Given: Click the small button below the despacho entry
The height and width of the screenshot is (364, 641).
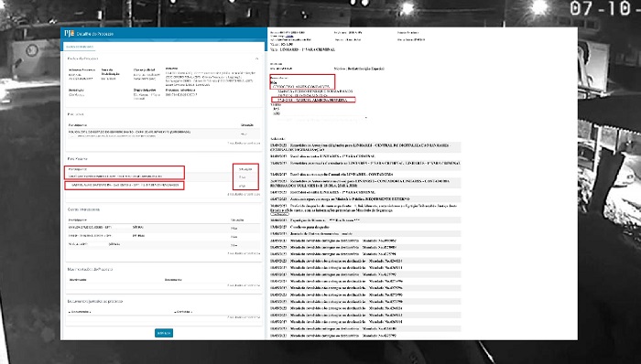Looking at the screenshot, I should (x=279, y=214).
